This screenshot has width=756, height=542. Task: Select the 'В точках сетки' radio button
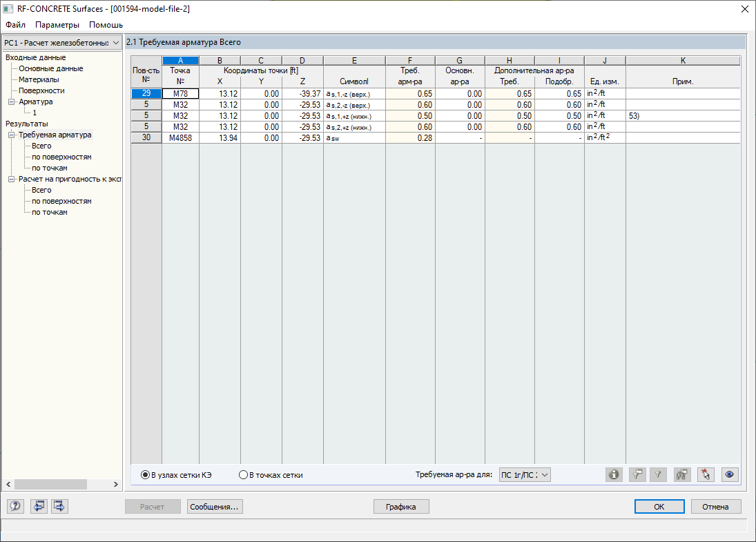tap(243, 475)
